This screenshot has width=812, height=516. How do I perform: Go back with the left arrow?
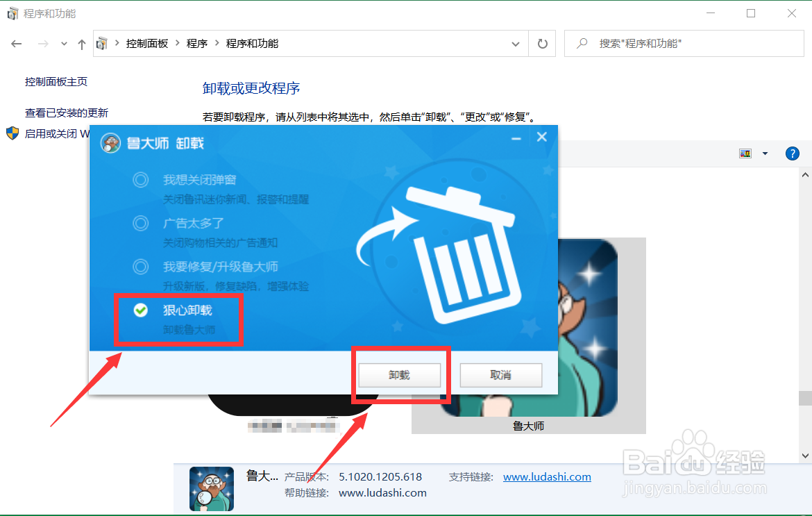tap(17, 44)
